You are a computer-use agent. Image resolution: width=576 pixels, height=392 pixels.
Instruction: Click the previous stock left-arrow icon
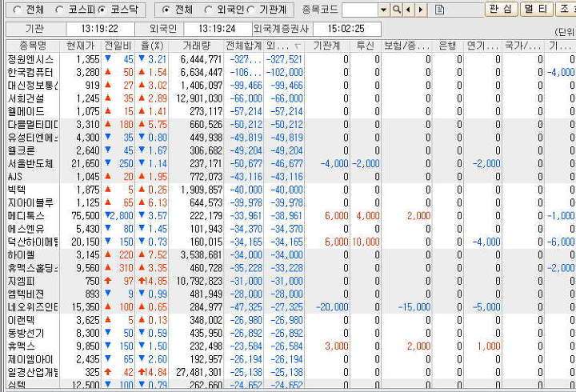pos(408,10)
